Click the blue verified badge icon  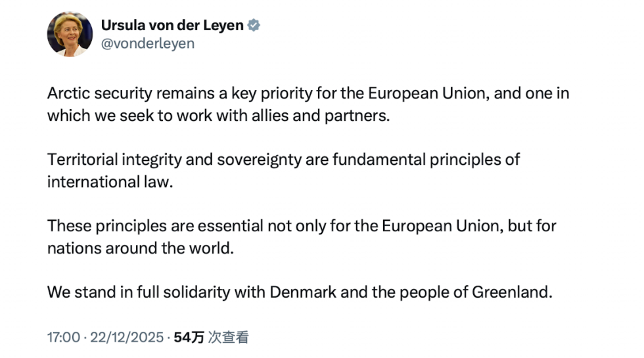254,26
